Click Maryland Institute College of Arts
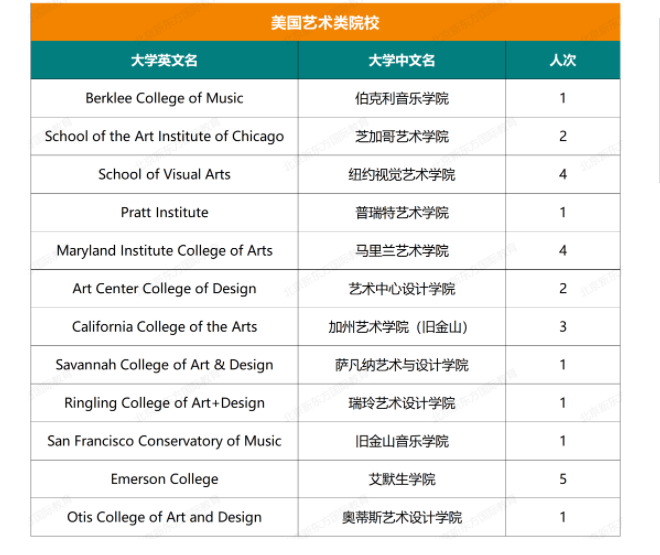Image resolution: width=660 pixels, height=555 pixels. point(164,251)
